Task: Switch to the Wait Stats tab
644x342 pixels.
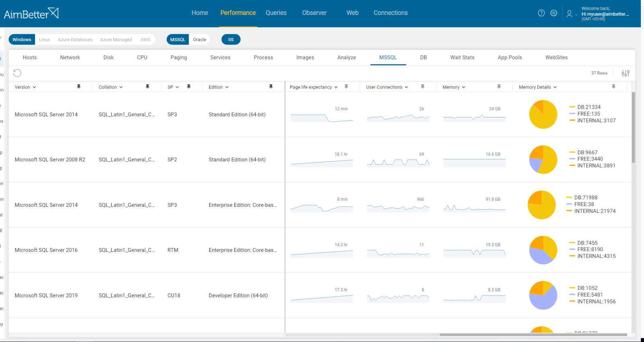Action: [x=462, y=58]
